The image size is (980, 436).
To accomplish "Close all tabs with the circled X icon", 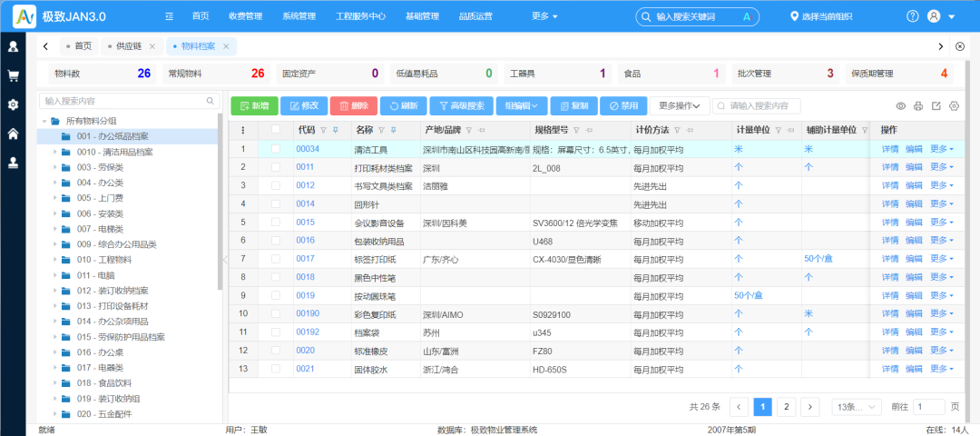I will pyautogui.click(x=961, y=46).
